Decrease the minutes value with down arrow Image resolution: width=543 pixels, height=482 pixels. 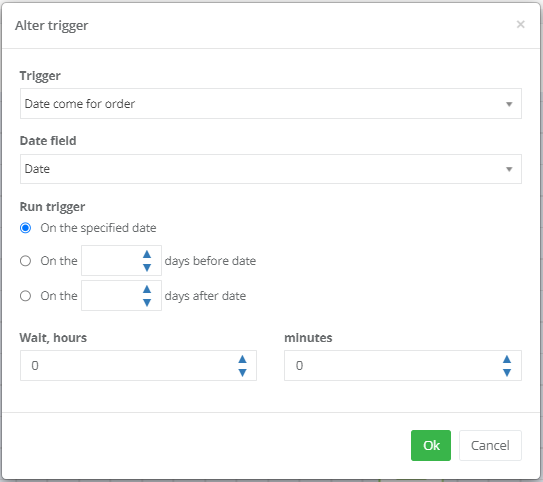pos(507,373)
